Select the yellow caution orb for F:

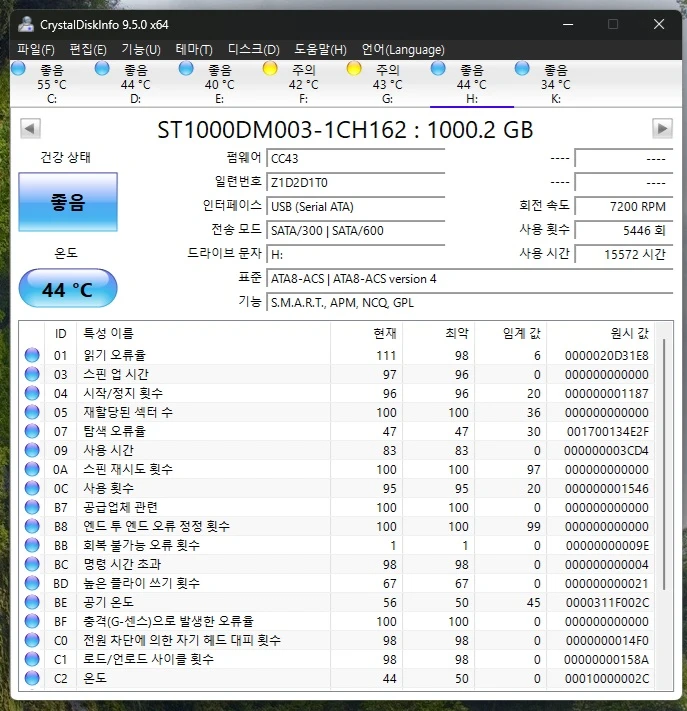pyautogui.click(x=270, y=69)
